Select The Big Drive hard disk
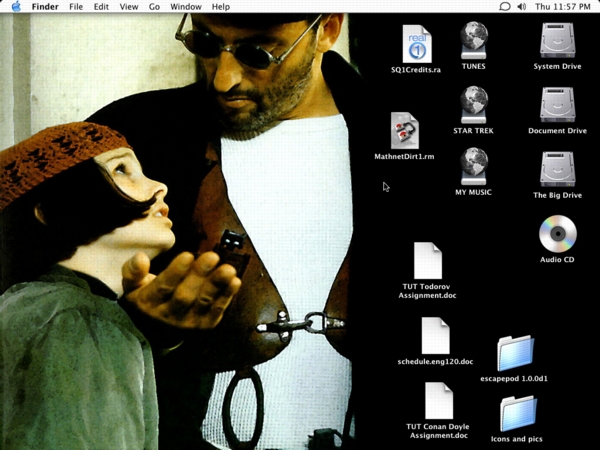 point(557,169)
